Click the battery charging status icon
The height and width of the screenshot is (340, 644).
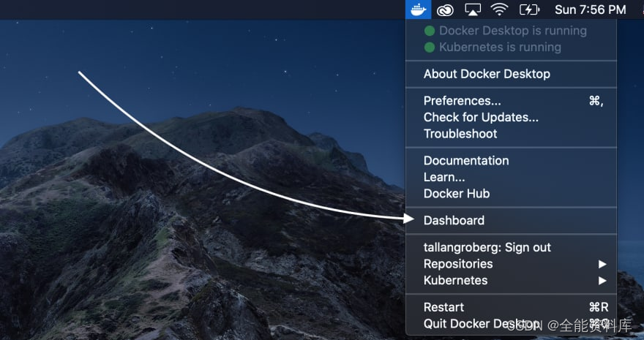point(529,10)
